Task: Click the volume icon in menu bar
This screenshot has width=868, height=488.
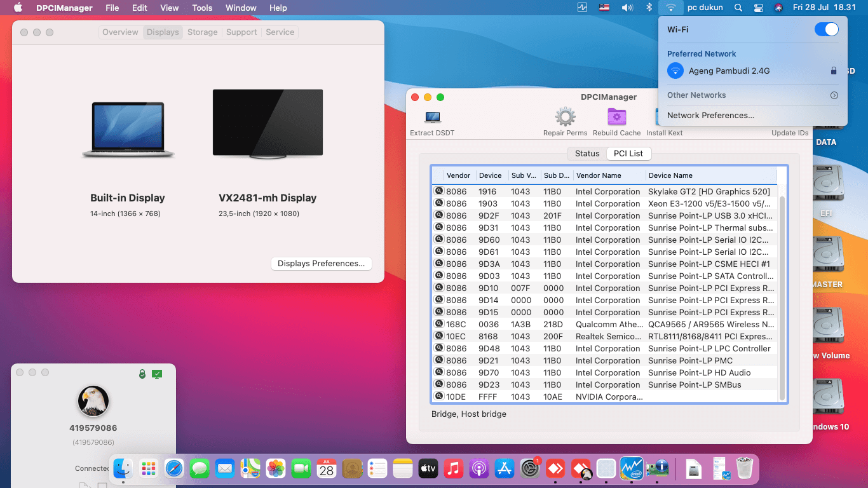Action: (627, 8)
